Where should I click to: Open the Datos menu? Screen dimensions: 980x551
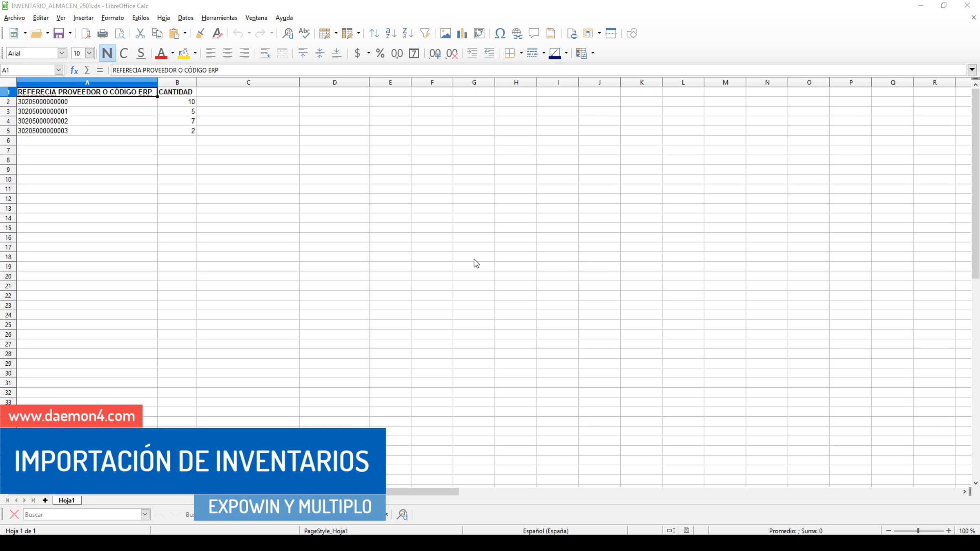(x=185, y=18)
